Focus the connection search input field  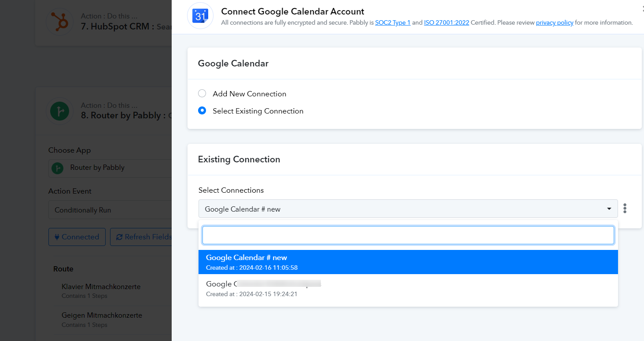(x=408, y=235)
